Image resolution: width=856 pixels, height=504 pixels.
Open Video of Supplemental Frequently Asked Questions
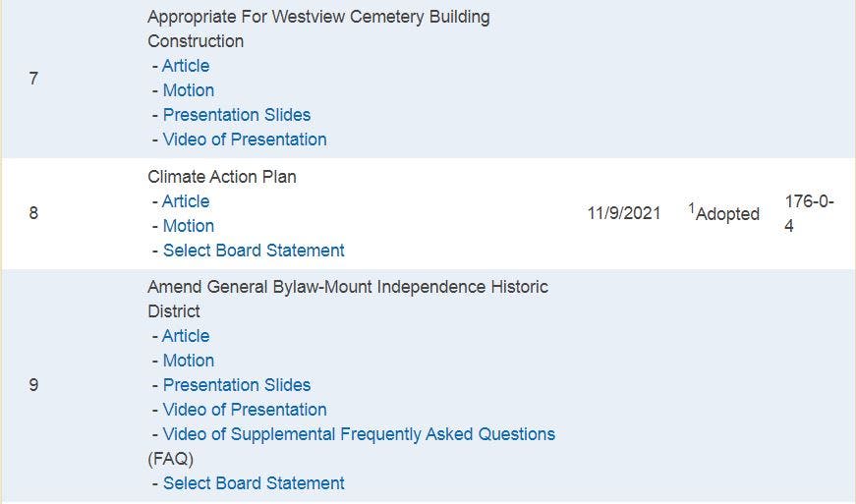point(359,434)
